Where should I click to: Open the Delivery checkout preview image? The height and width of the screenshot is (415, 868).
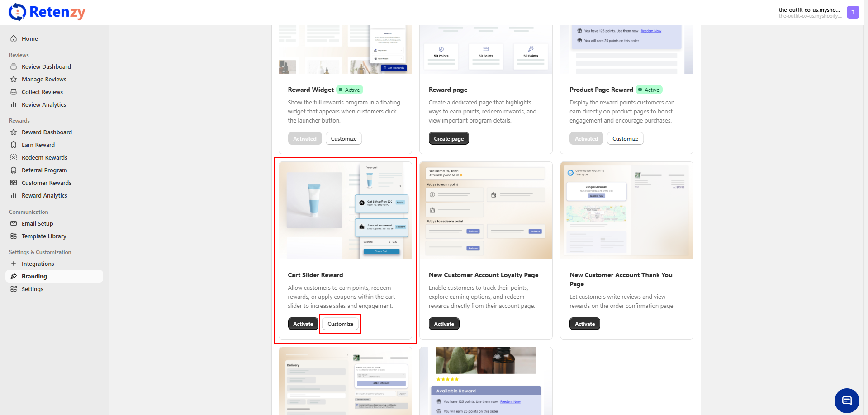345,381
